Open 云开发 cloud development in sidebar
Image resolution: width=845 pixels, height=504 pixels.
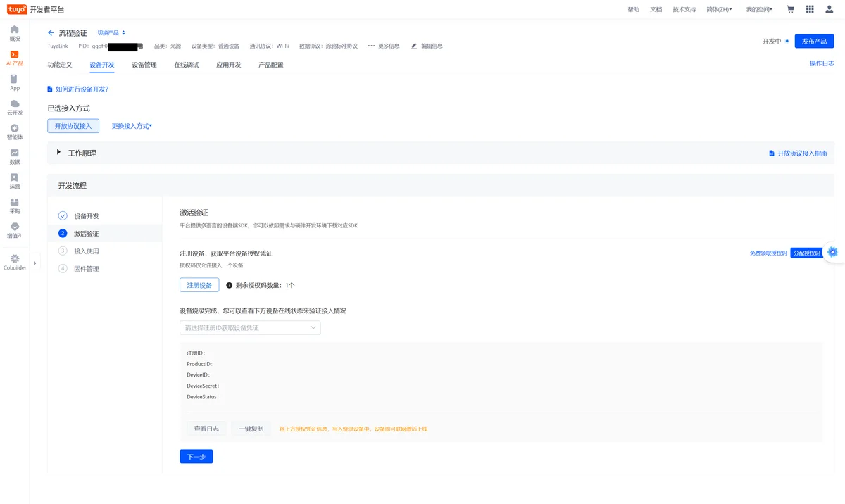click(x=15, y=107)
